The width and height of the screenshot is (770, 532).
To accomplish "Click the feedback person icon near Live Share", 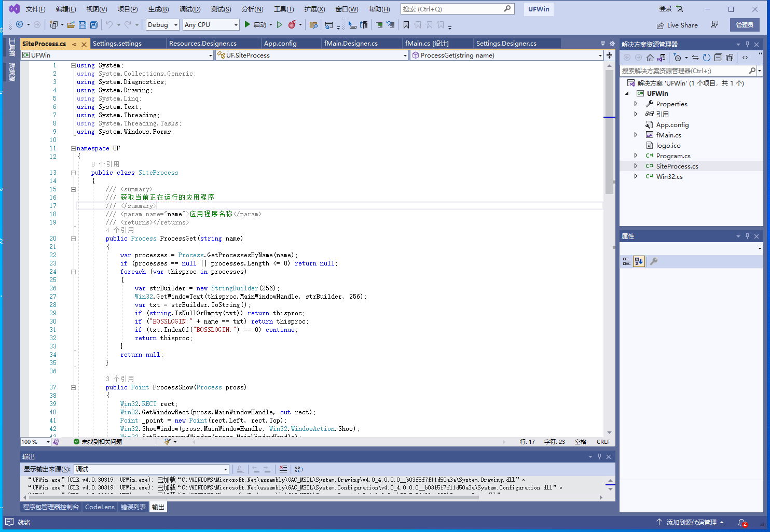I will coord(715,25).
